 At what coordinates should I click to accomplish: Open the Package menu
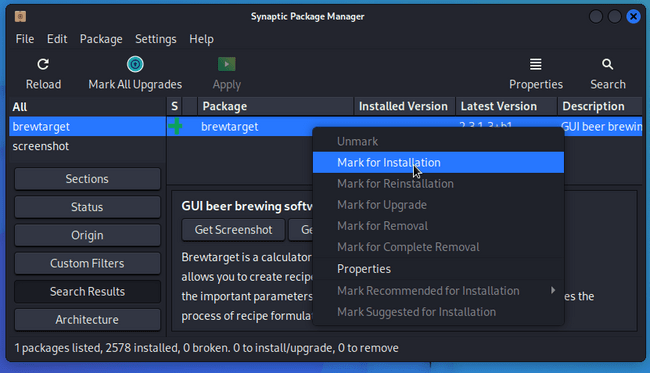click(101, 39)
